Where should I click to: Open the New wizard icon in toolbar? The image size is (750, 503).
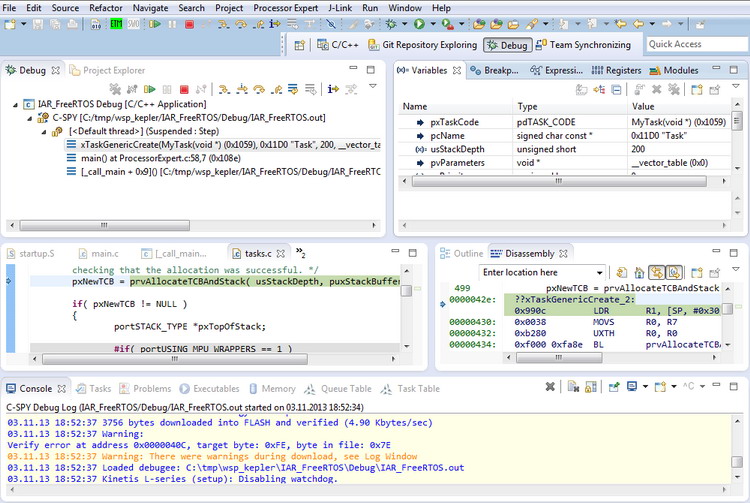click(10, 24)
